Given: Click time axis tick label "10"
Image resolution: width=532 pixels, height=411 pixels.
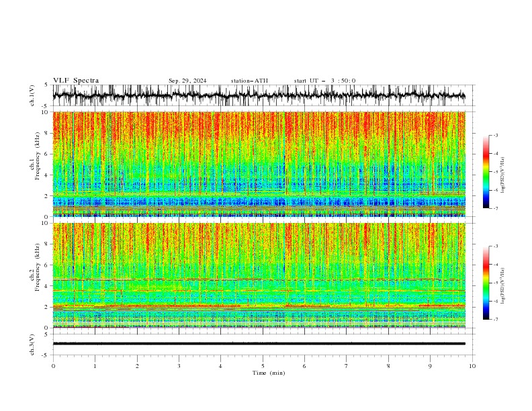Looking at the screenshot, I should tap(472, 366).
